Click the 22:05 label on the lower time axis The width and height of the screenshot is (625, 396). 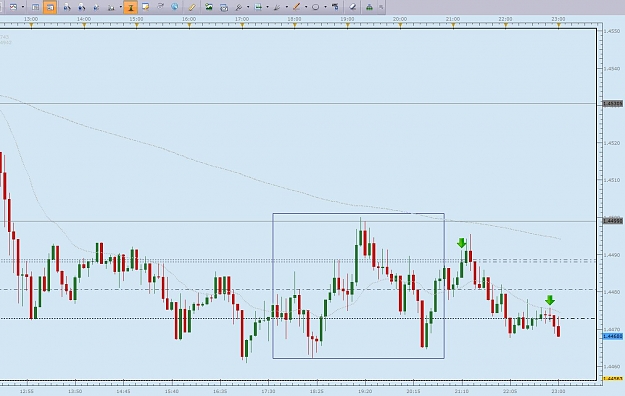click(510, 391)
